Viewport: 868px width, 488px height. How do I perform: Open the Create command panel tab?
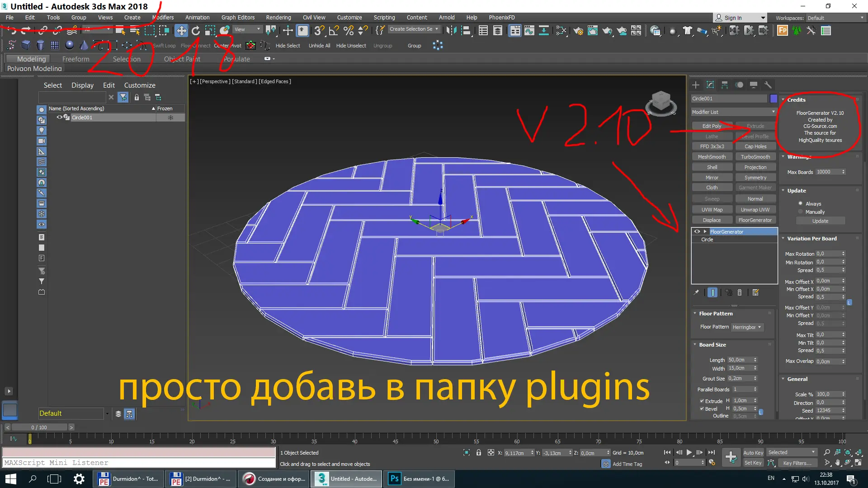[x=696, y=85]
